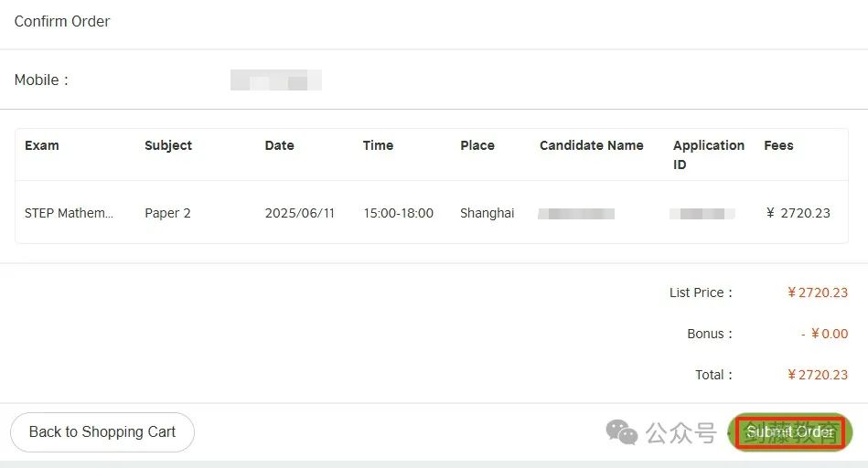The height and width of the screenshot is (468, 868).
Task: Click the Shanghai place cell
Action: 488,213
